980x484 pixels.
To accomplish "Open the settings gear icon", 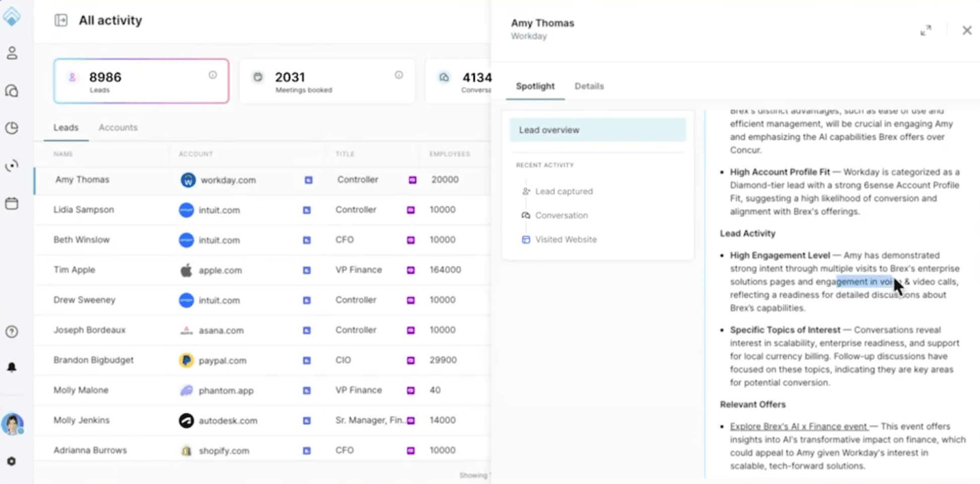I will pos(12,461).
